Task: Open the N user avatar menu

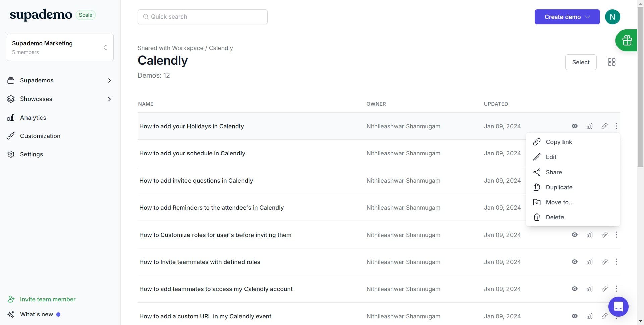Action: (x=612, y=17)
